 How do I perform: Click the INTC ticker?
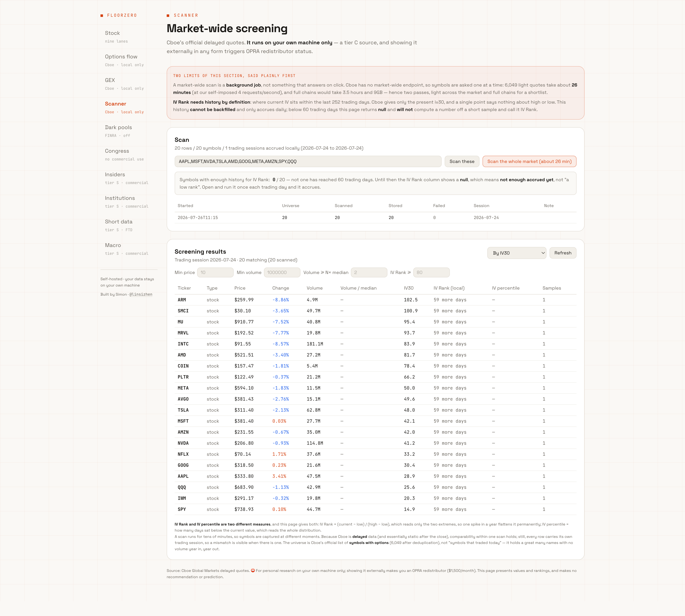[x=183, y=344]
